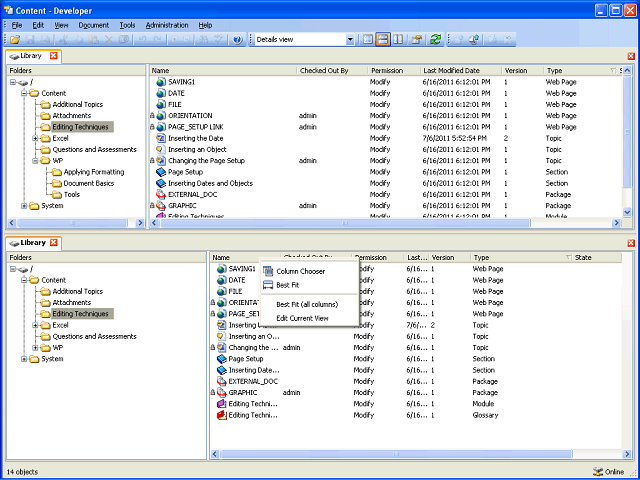Click the application icon in the title bar
The height and width of the screenshot is (480, 640).
pyautogui.click(x=8, y=10)
